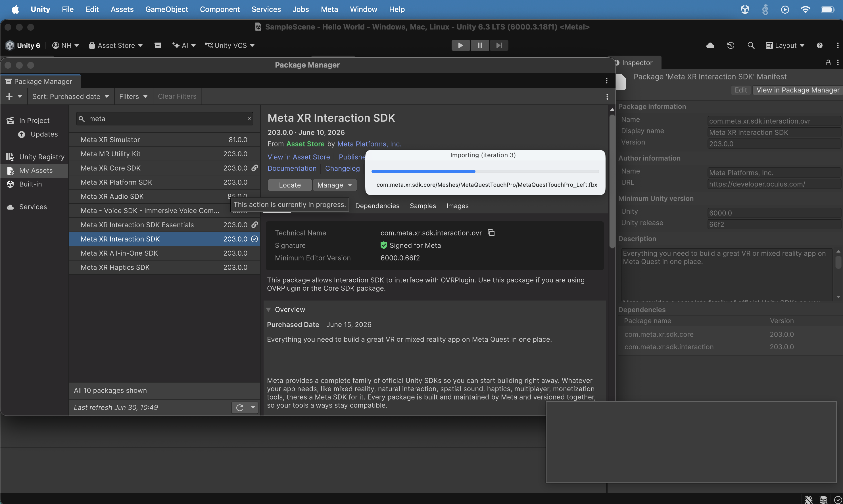Open the Inspector panel kebab menu
The width and height of the screenshot is (843, 504).
click(838, 62)
